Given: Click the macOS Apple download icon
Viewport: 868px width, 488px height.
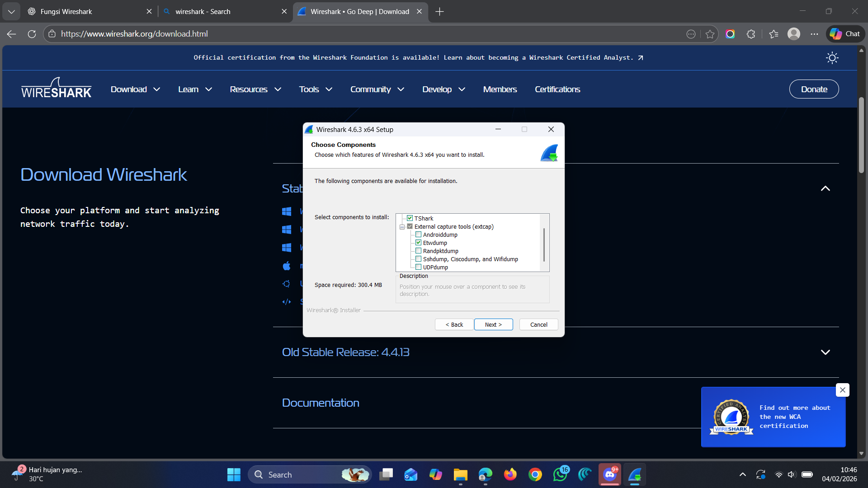Looking at the screenshot, I should (287, 266).
